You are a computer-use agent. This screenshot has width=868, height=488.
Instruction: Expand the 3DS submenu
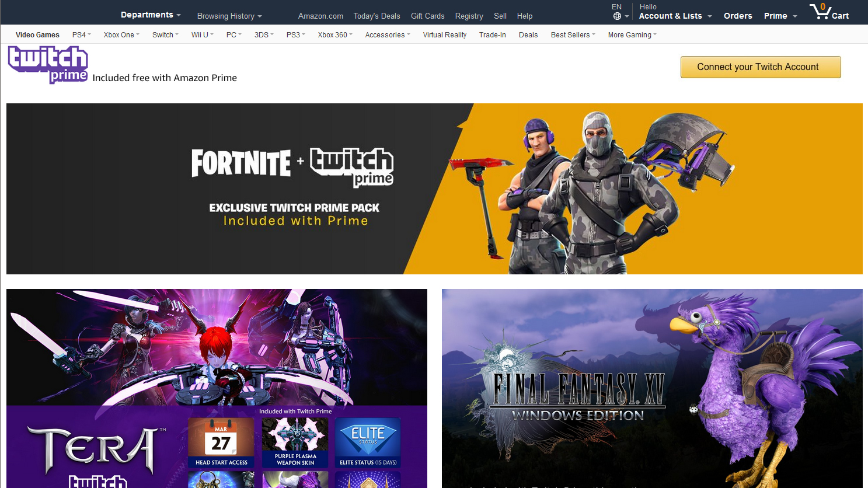pyautogui.click(x=264, y=35)
